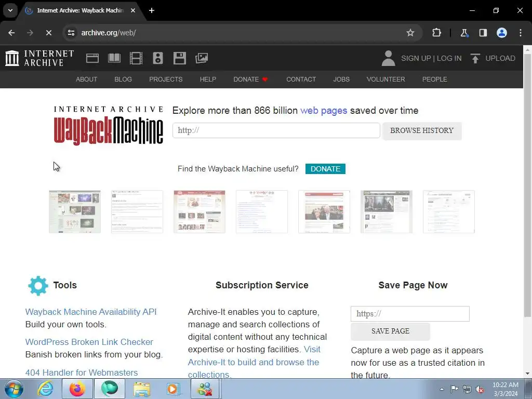Open the VOLUNTEER menu item
532x399 pixels.
click(x=386, y=79)
